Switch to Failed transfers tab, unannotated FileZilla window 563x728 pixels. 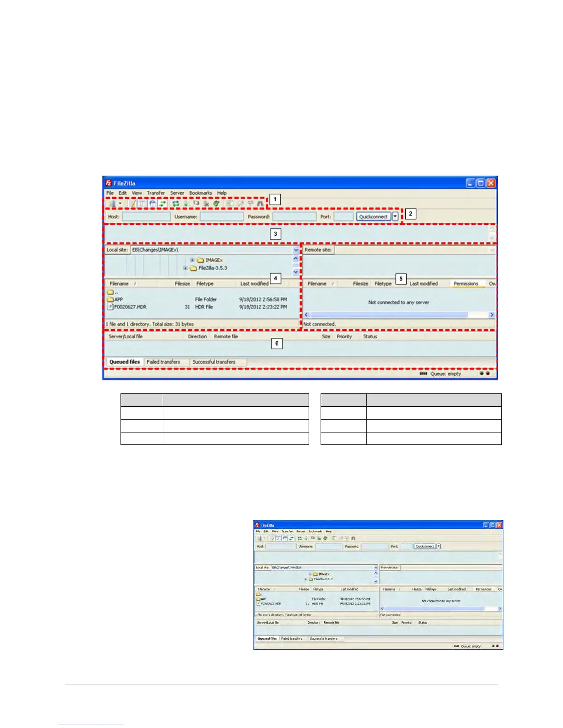tap(292, 638)
